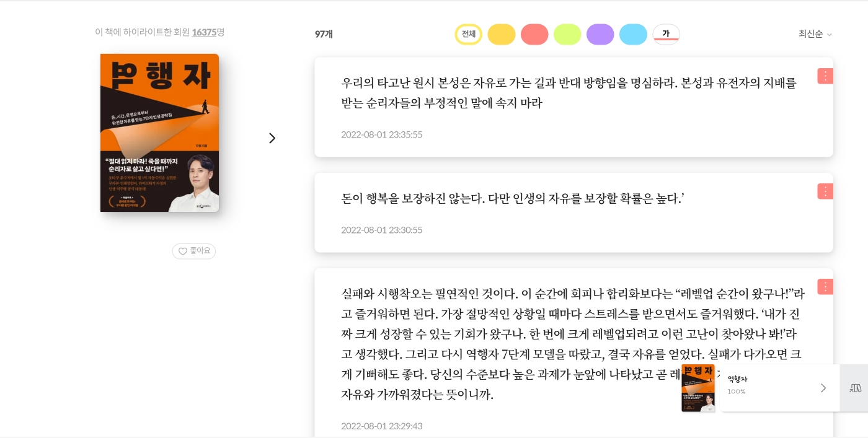Click timestamp 2022-08-01 23:29:43

click(x=381, y=426)
